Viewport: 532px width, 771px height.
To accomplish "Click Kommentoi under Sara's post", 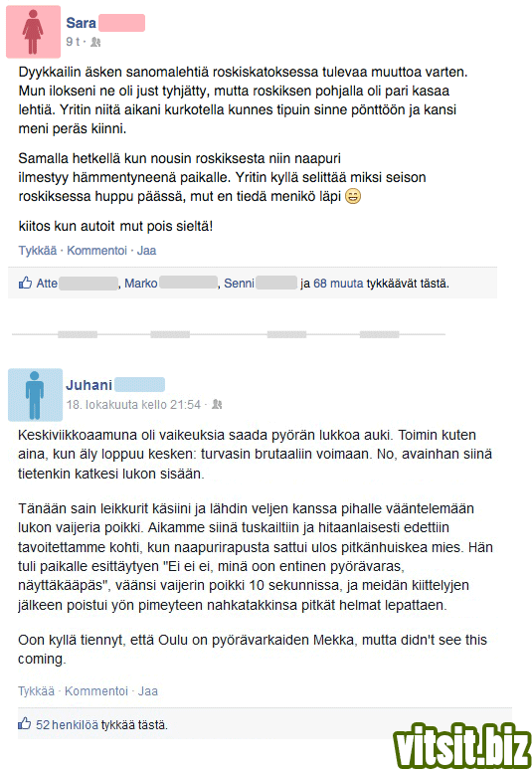I will click(x=96, y=251).
